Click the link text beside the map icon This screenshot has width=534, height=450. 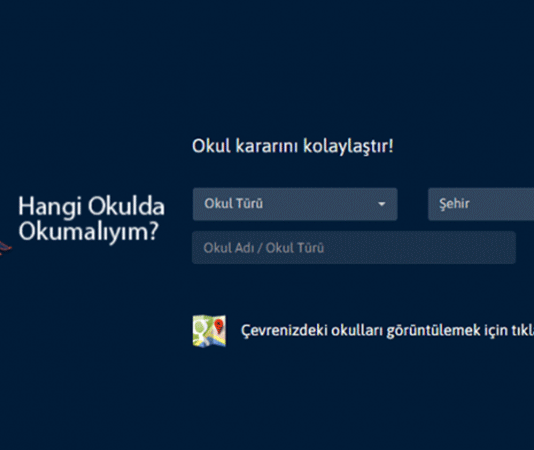click(387, 330)
